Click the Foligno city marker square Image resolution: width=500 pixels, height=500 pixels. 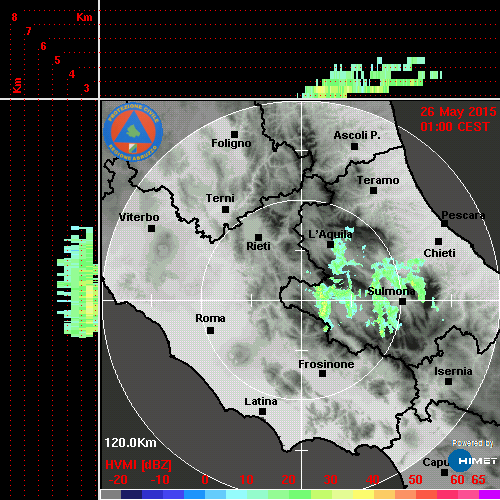point(234,134)
